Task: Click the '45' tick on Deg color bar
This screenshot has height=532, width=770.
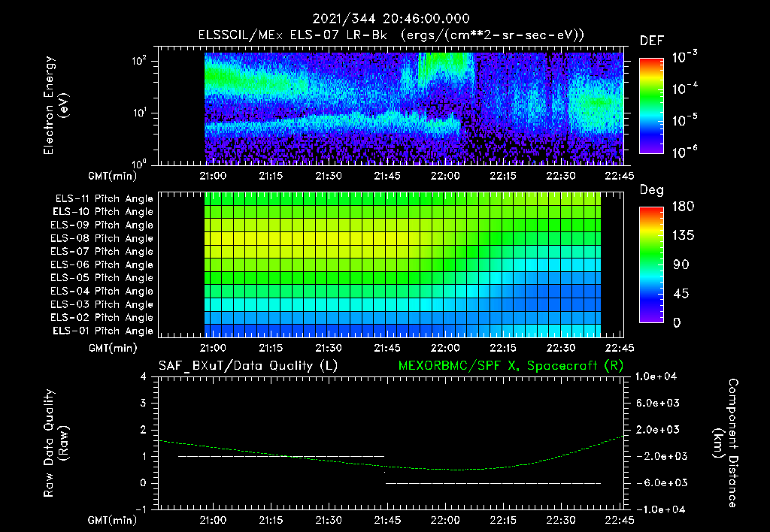Action: (680, 294)
